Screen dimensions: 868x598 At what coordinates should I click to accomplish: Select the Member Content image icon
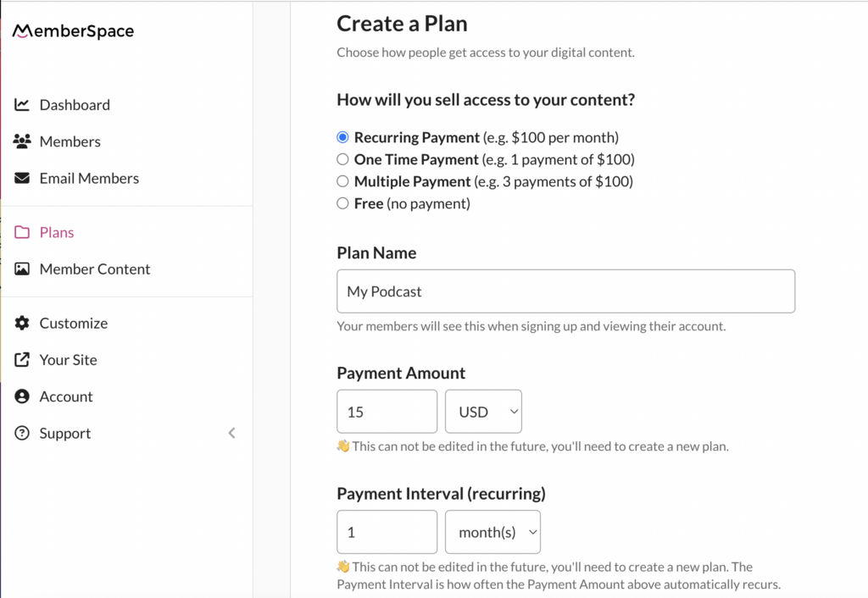click(24, 269)
